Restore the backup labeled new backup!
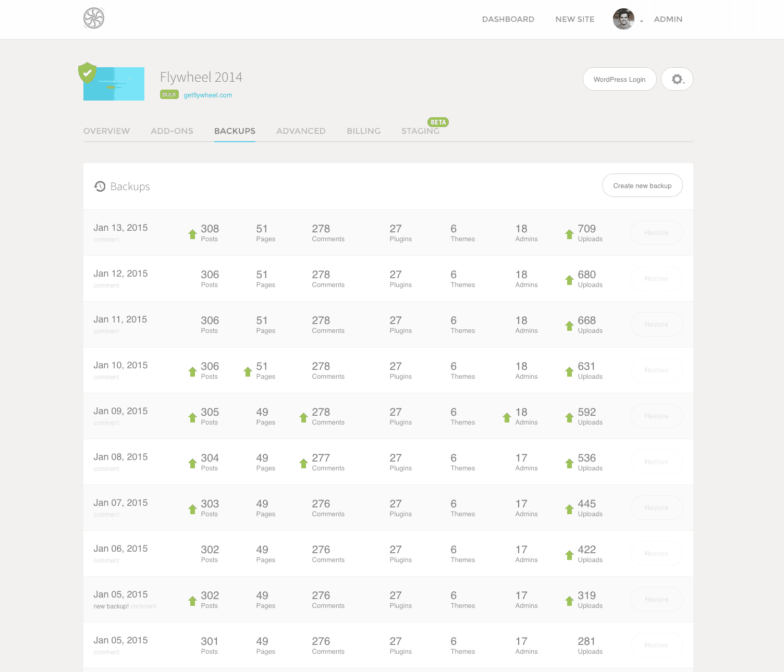 point(656,599)
